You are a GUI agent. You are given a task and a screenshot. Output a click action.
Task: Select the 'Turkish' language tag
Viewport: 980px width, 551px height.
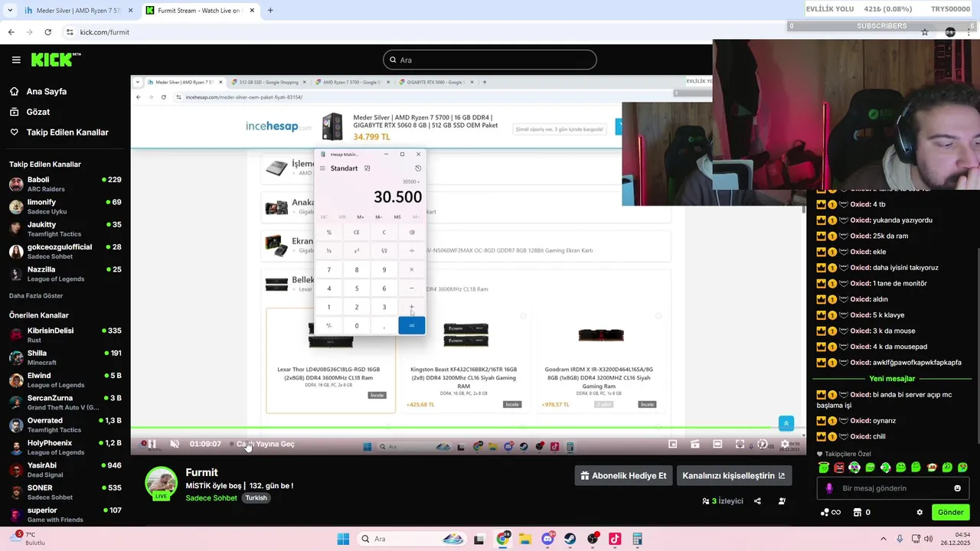256,497
